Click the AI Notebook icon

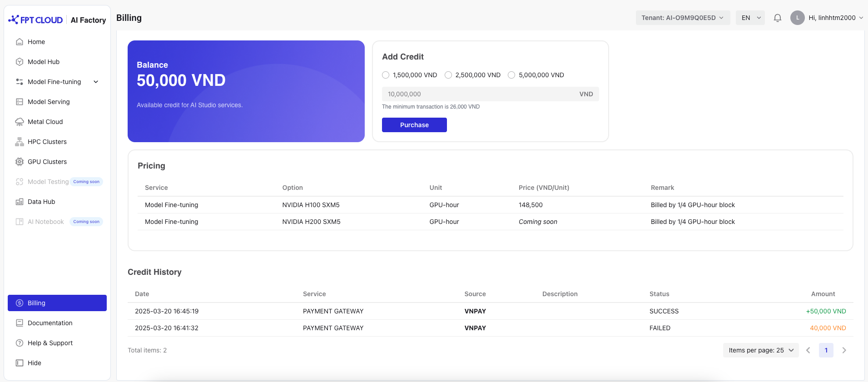point(20,222)
